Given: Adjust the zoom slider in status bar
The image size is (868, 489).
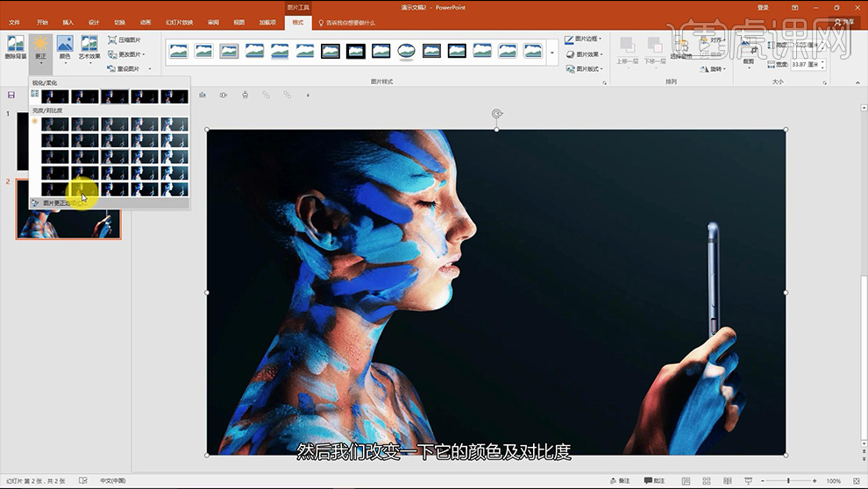Looking at the screenshot, I should pos(788,481).
